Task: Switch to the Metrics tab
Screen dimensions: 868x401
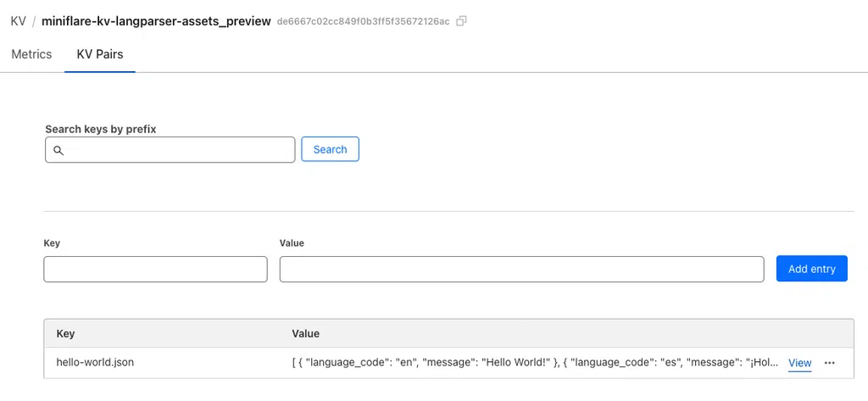Action: (31, 54)
